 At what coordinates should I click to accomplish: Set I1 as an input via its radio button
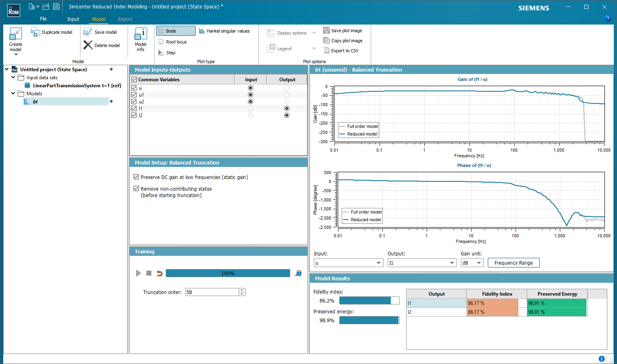pos(250,108)
